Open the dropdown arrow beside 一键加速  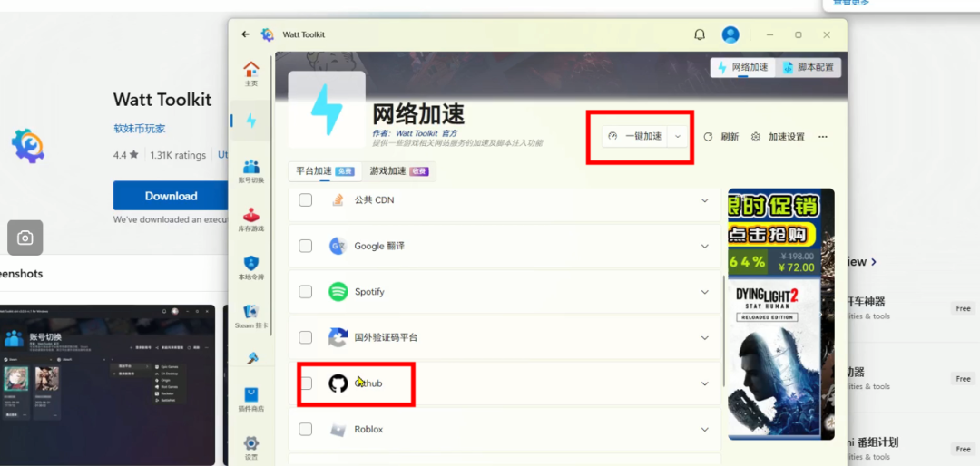tap(678, 136)
